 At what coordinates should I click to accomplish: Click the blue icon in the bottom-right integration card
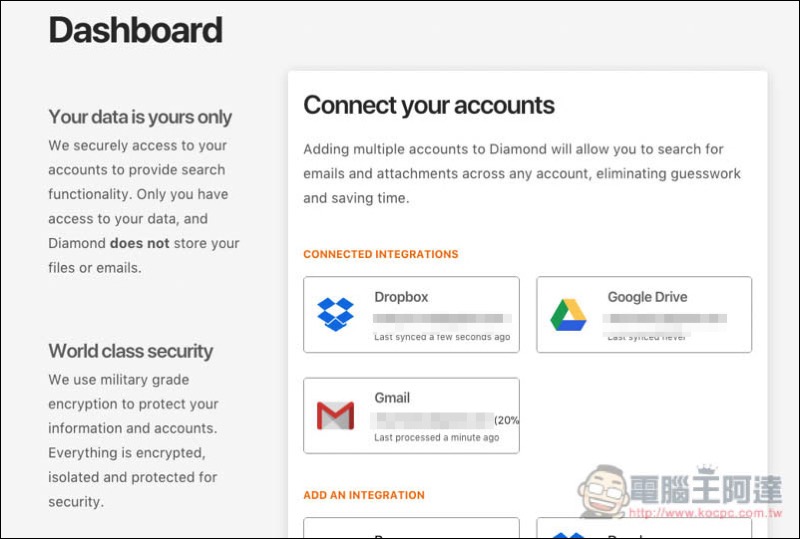[568, 535]
